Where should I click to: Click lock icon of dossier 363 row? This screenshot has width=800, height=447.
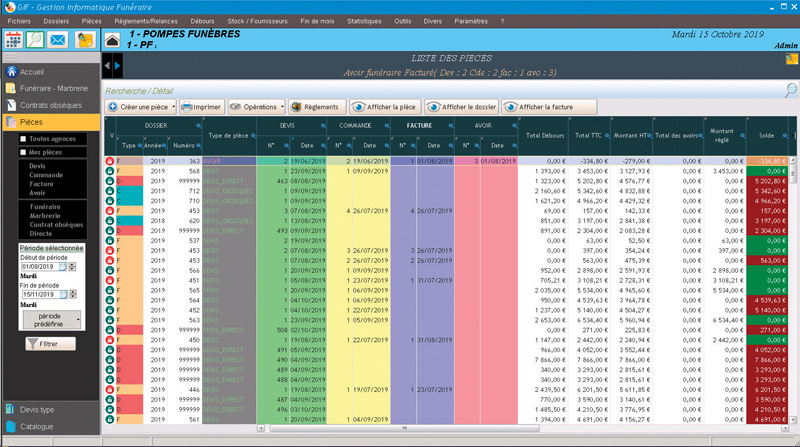(x=110, y=161)
